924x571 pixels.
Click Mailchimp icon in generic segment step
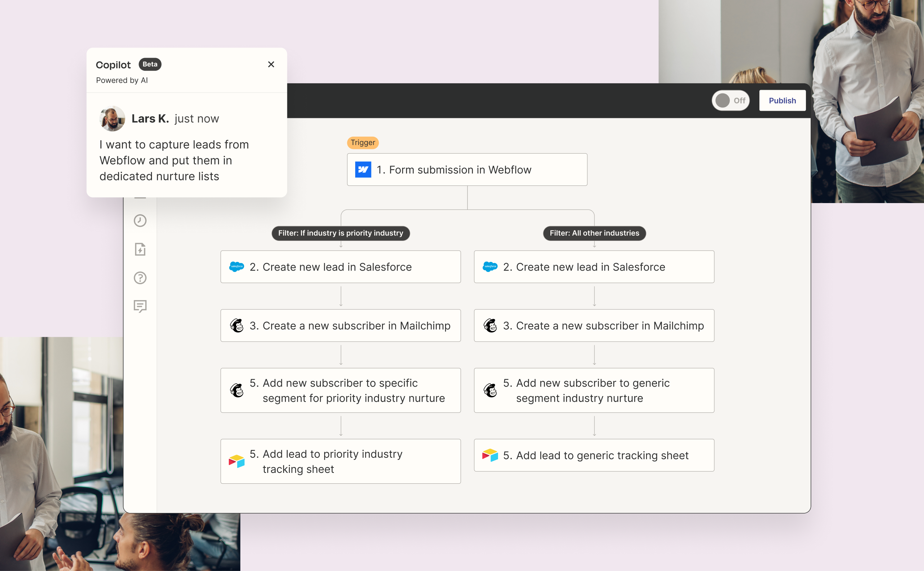click(490, 390)
